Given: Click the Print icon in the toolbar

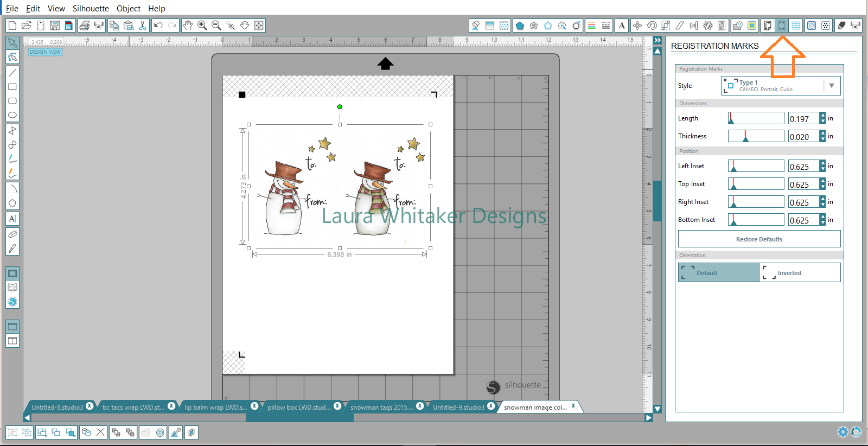Looking at the screenshot, I should point(85,26).
